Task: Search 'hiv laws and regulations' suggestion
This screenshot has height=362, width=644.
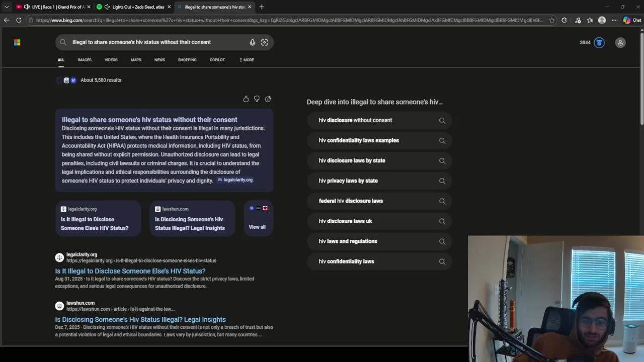Action: [x=379, y=241]
